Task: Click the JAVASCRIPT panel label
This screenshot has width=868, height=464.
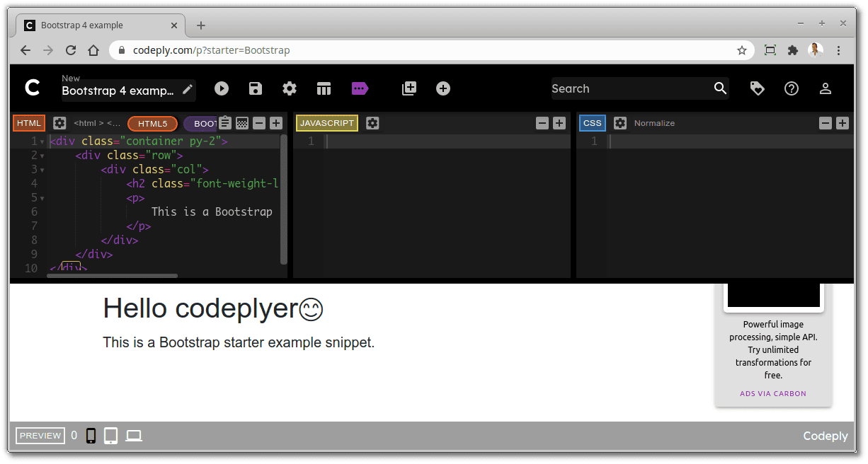Action: pyautogui.click(x=327, y=123)
